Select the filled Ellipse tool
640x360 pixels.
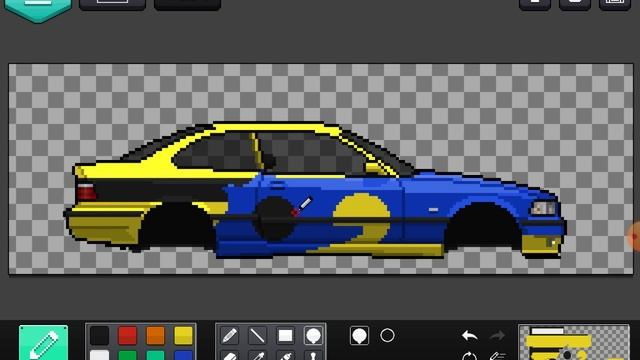point(313,336)
